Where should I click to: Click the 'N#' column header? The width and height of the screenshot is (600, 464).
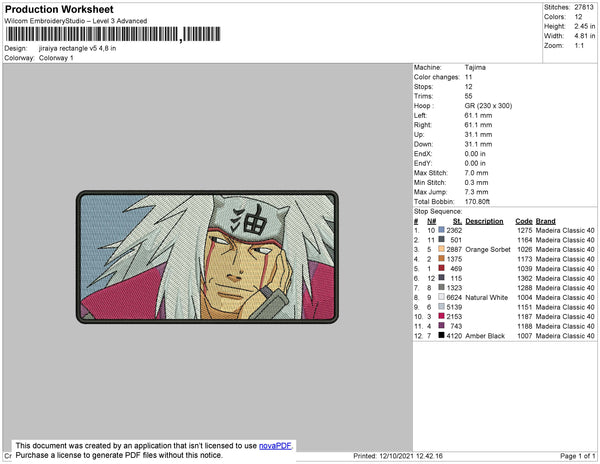tap(431, 221)
